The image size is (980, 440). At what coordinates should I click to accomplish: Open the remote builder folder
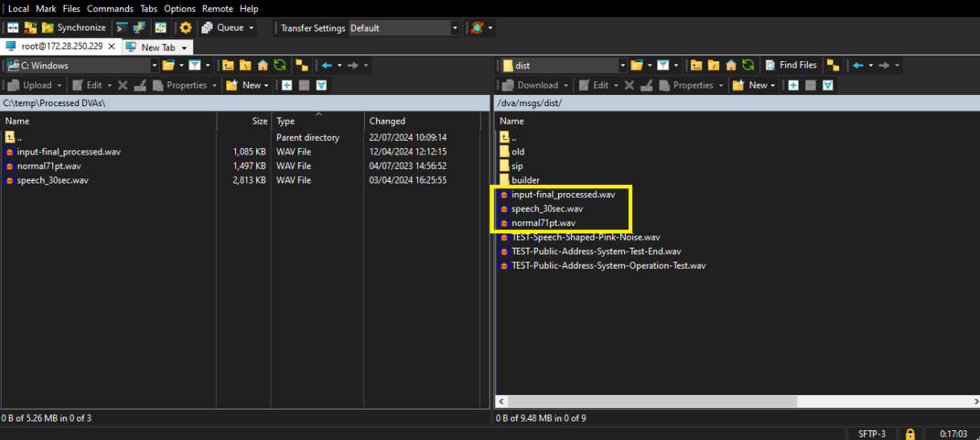click(525, 180)
